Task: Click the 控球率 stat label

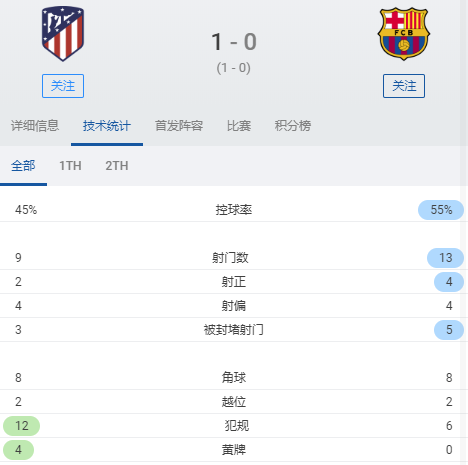Action: 234,210
